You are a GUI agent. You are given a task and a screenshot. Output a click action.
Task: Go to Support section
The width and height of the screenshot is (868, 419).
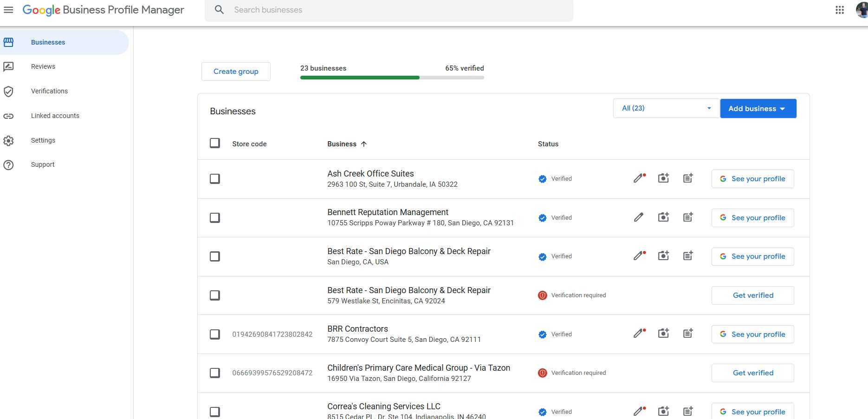(43, 165)
